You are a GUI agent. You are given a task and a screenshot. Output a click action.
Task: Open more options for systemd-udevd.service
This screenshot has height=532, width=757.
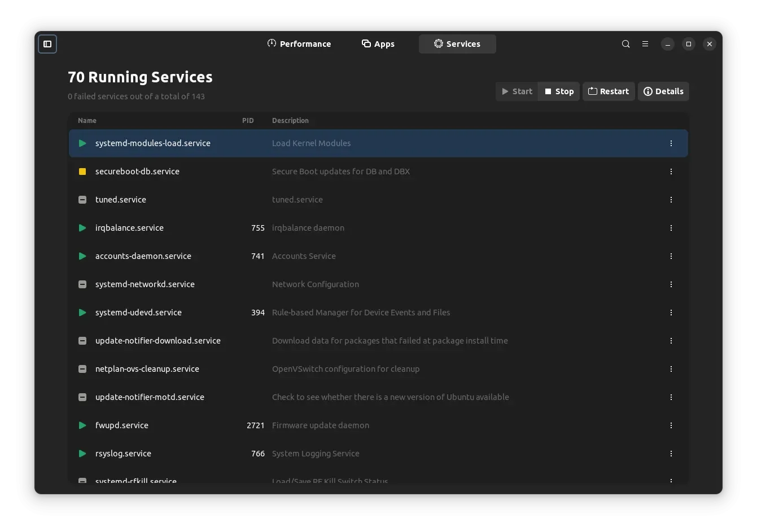coord(671,313)
